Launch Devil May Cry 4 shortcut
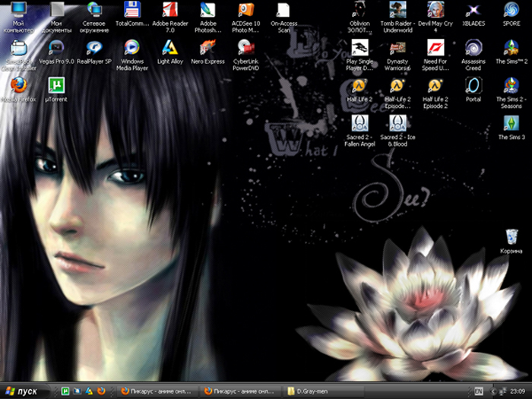The image size is (532, 399). coord(435,17)
